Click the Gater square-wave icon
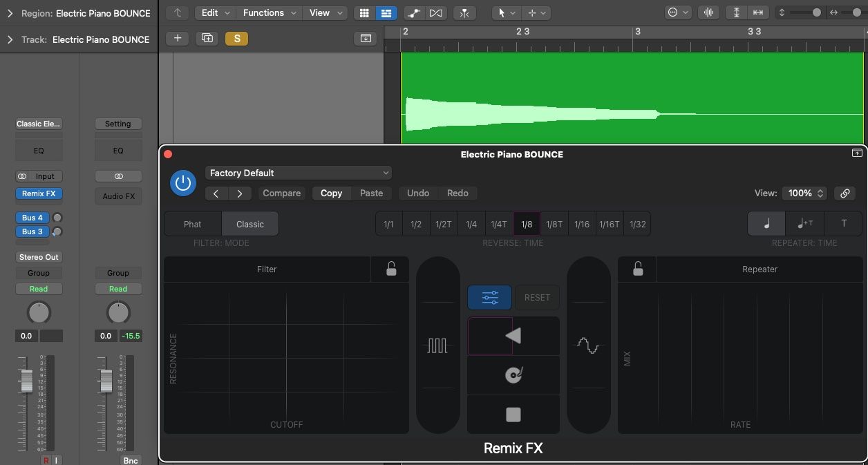Screen dimensions: 868x465 coord(437,344)
